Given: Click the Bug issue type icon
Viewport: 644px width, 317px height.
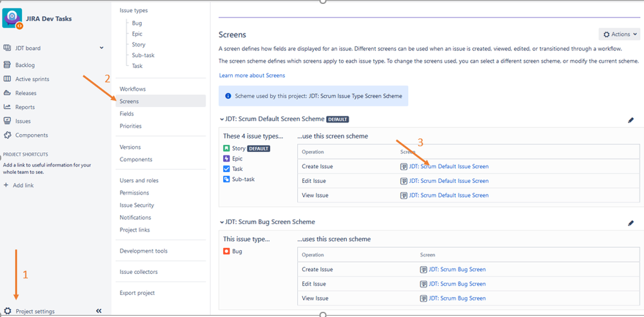Looking at the screenshot, I should (226, 251).
